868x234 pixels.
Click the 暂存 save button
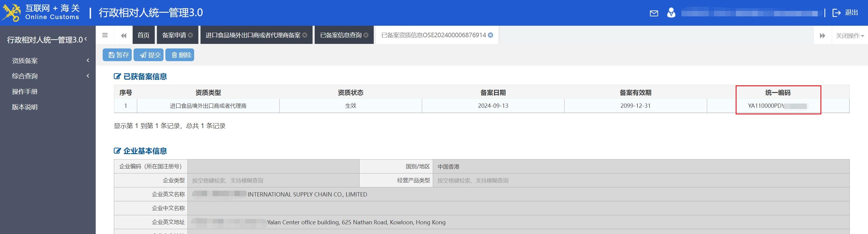pyautogui.click(x=117, y=55)
